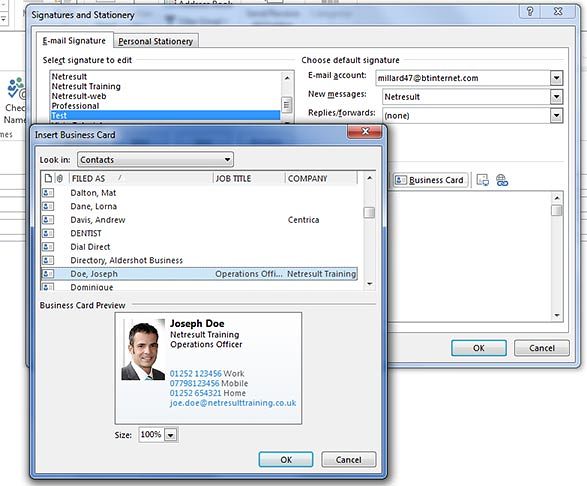Click contact card icon for Doe, Joseph

pos(48,274)
